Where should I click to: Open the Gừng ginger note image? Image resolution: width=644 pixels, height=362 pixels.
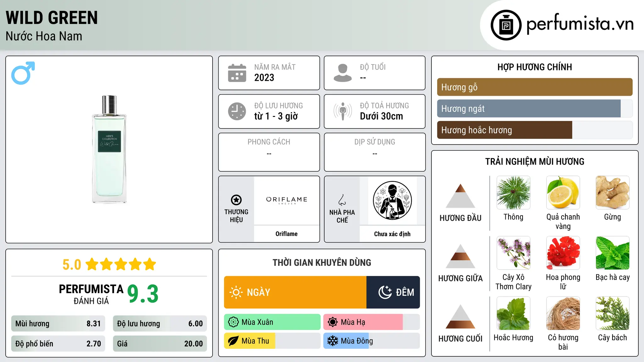click(x=613, y=193)
